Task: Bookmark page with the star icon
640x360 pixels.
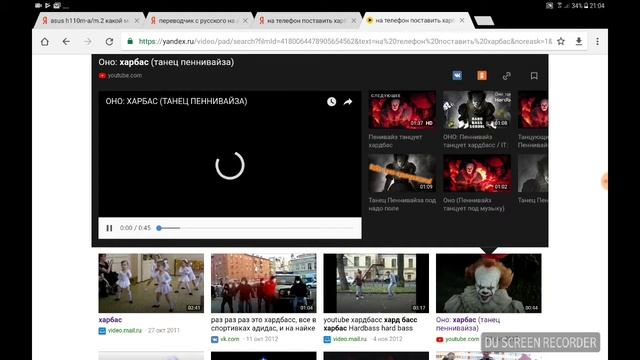Action: pos(561,41)
